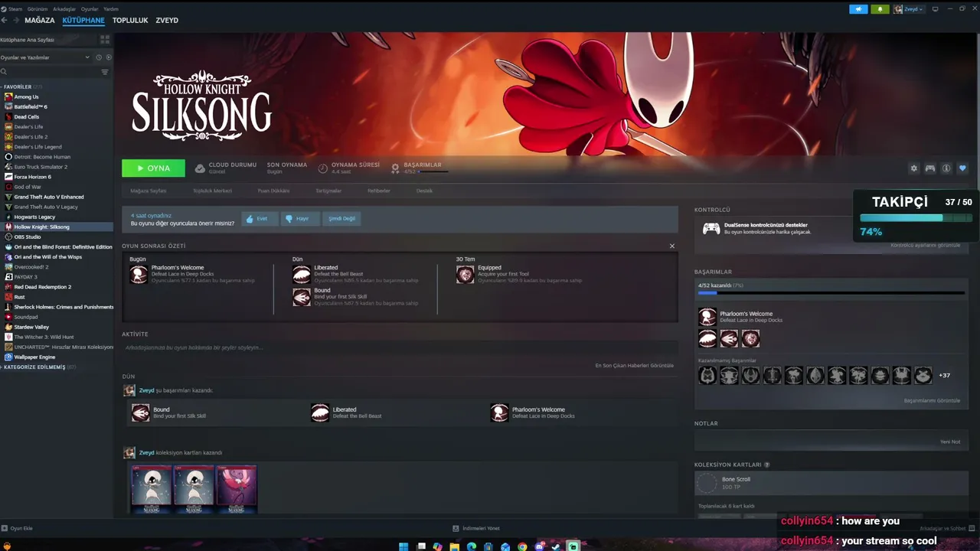Image resolution: width=980 pixels, height=551 pixels.
Task: Click Evet thumbs-up recommend button
Action: [260, 219]
